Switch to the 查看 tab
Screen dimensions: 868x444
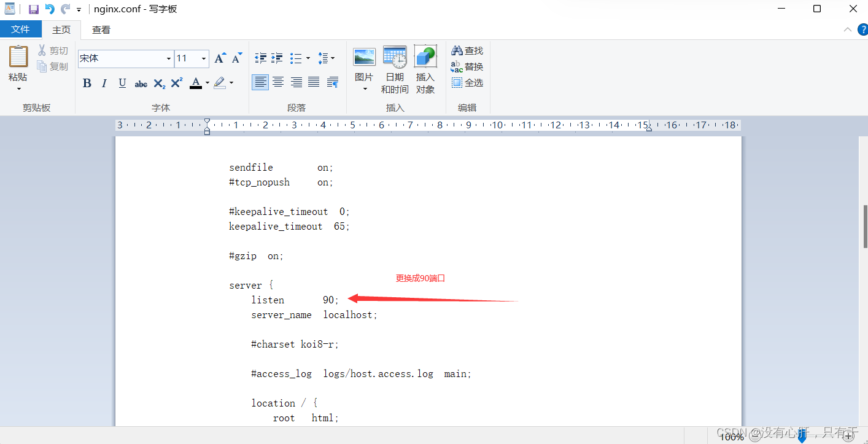click(x=101, y=29)
